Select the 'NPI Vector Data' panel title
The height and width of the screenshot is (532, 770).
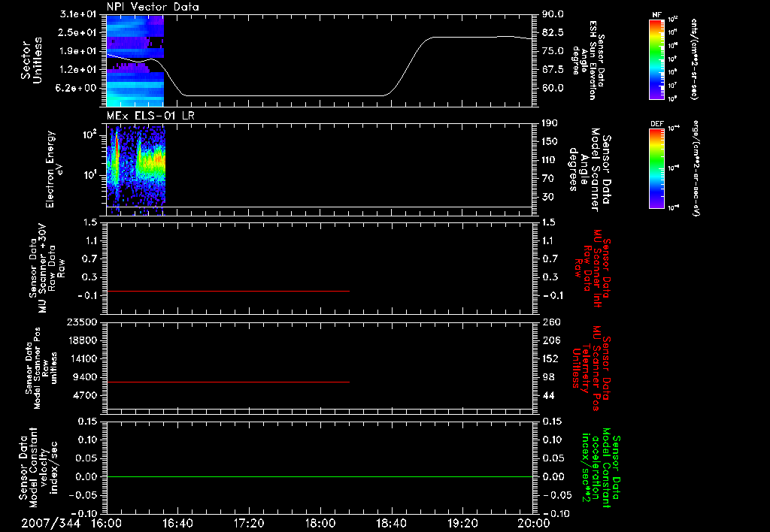click(x=153, y=7)
